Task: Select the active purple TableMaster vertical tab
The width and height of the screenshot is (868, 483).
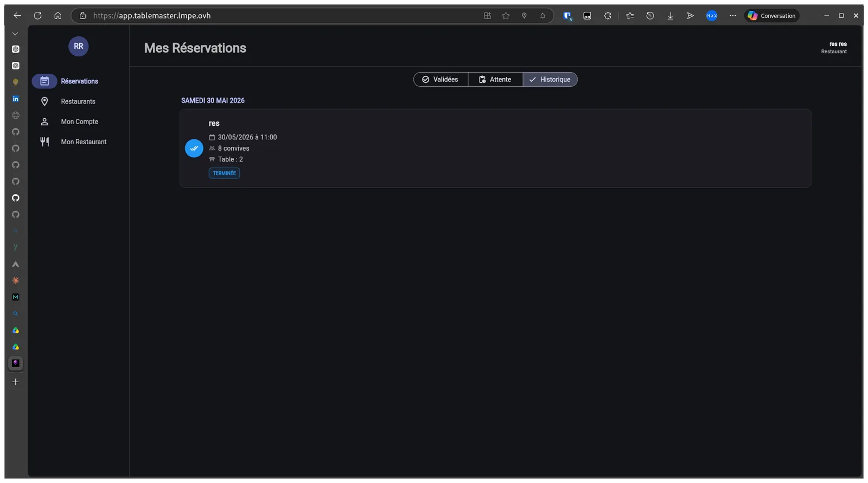Action: 16,363
